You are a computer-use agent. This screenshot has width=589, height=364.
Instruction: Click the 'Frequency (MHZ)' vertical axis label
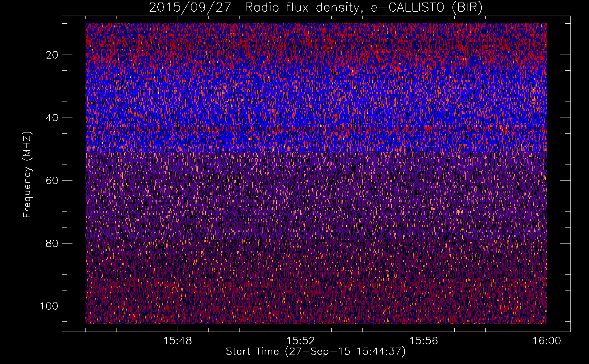pyautogui.click(x=27, y=175)
